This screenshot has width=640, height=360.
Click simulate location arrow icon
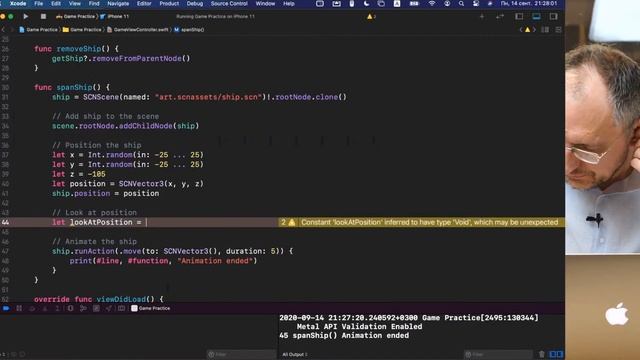(109, 309)
